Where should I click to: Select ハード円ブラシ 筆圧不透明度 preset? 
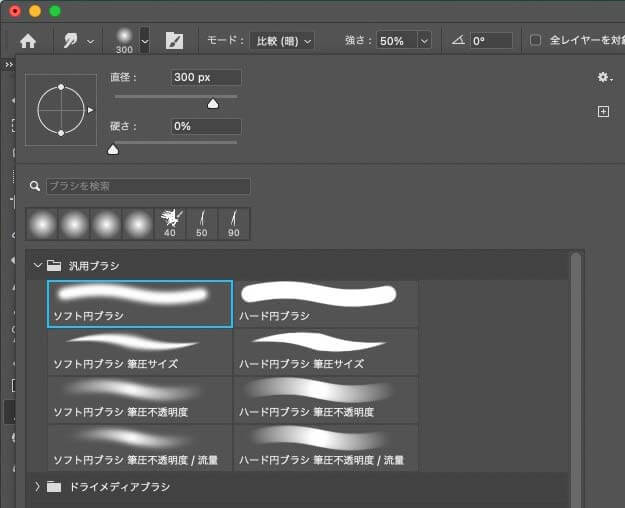point(326,400)
